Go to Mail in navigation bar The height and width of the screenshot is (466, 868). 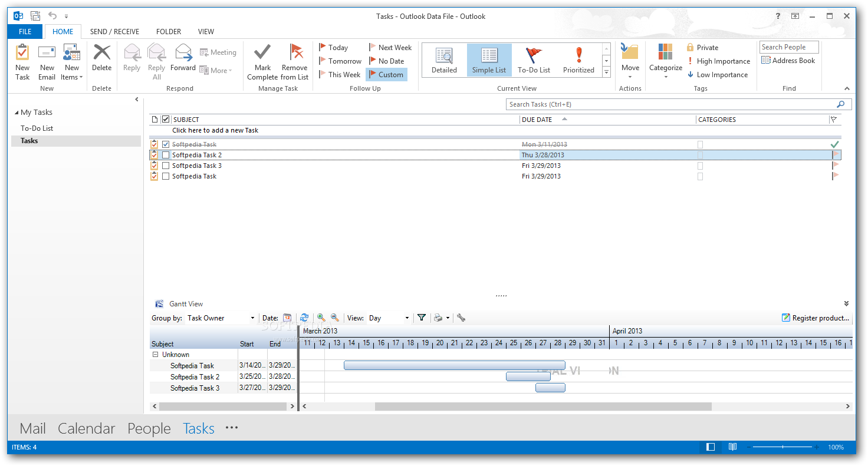coord(33,428)
